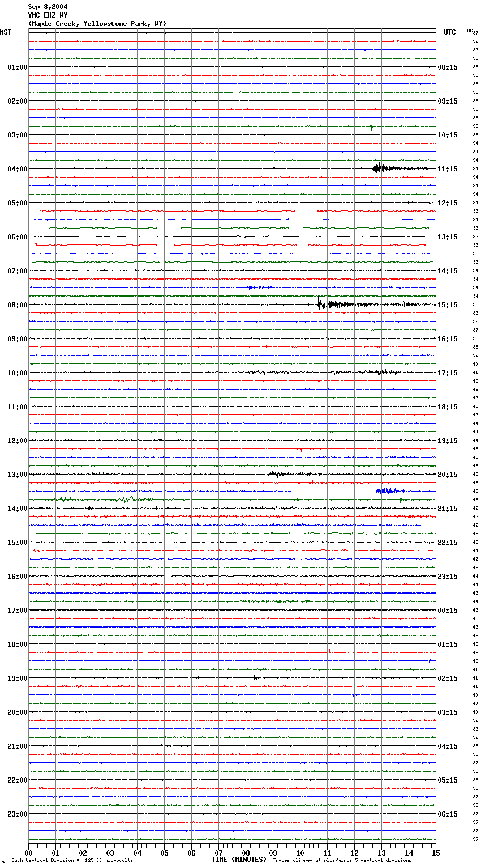Click the date header 'Sep 8,2004'
The image size is (481, 868).
(x=48, y=7)
